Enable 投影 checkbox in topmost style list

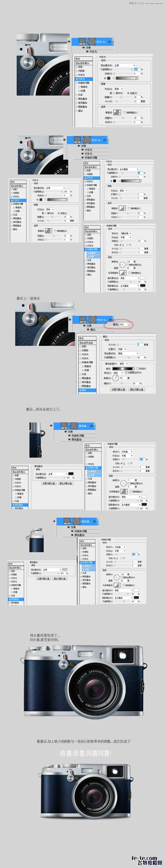(77, 67)
